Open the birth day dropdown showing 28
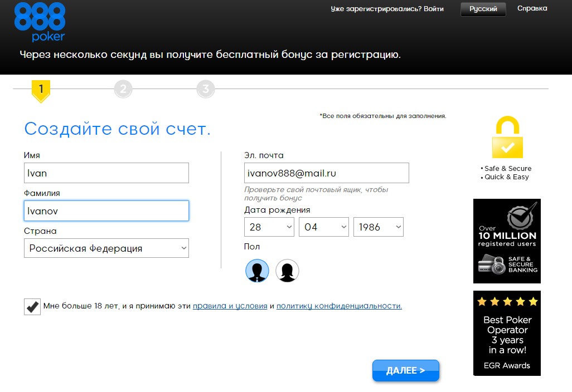The image size is (572, 392). click(x=269, y=227)
